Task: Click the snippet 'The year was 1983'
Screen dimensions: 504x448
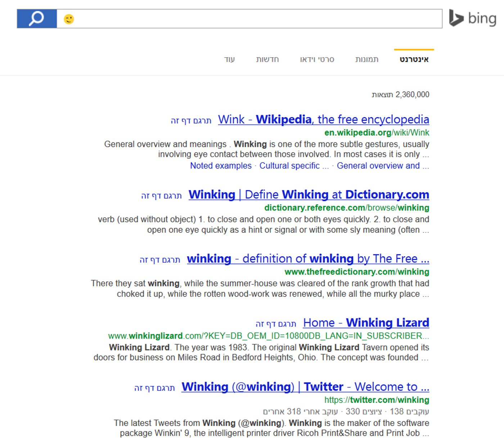Action: click(261, 352)
